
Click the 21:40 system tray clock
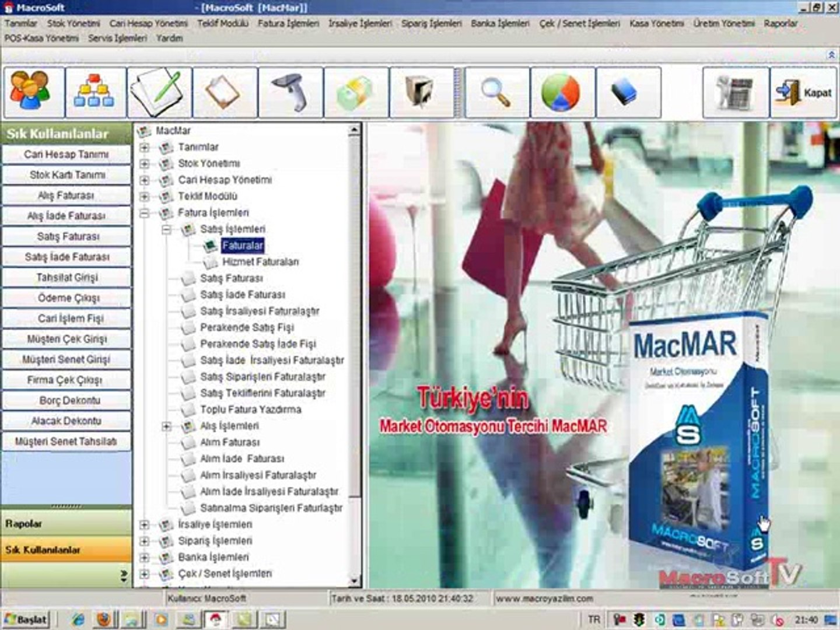(x=806, y=619)
